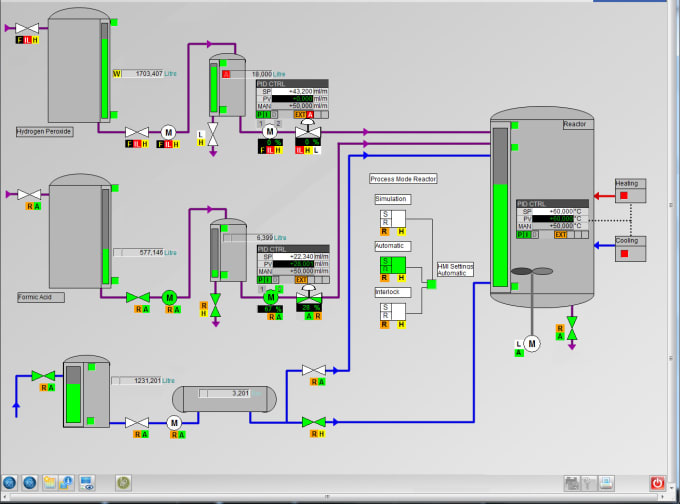Click the Hydrogen Peroxide tank label
Screen dimensions: 680x504
pos(44,132)
